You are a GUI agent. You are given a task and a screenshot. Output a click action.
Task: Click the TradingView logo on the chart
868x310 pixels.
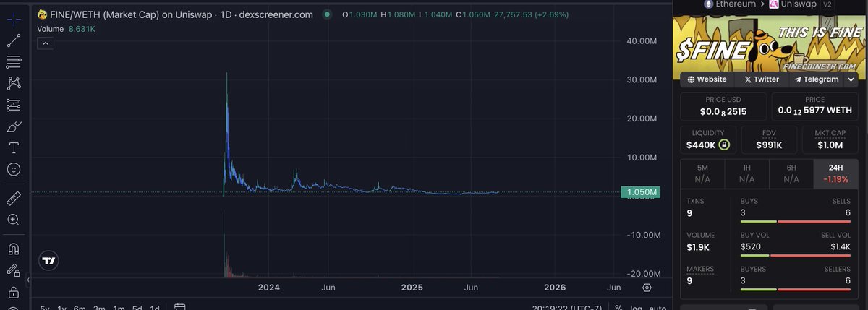click(48, 261)
